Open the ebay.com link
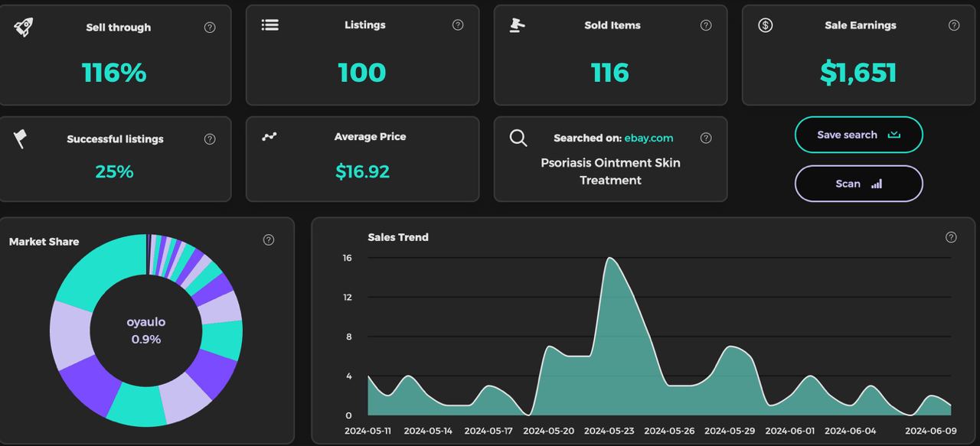 (x=649, y=138)
